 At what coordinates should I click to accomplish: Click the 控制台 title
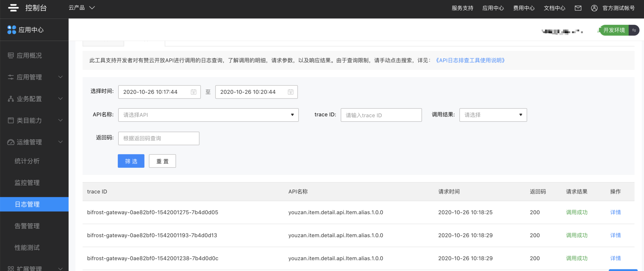pos(36,8)
